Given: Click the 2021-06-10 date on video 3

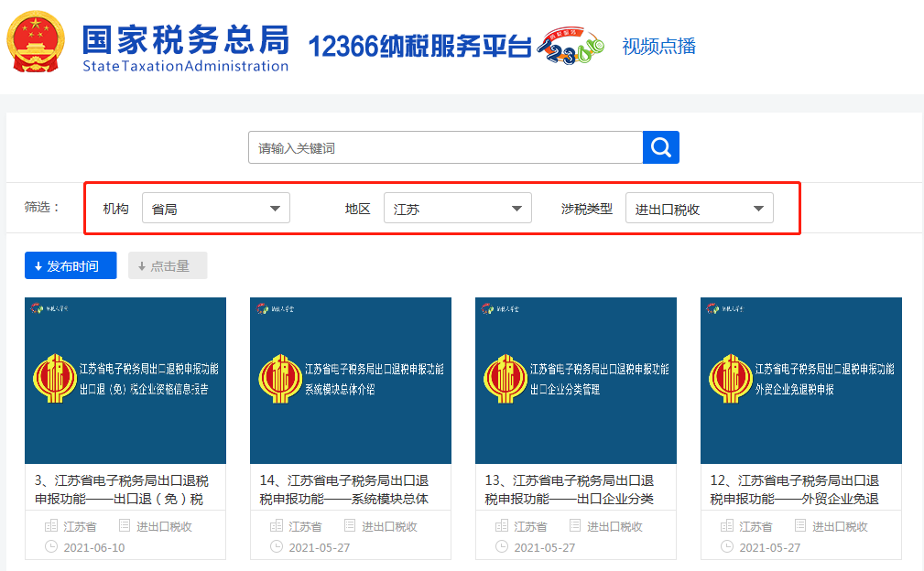Looking at the screenshot, I should [x=94, y=547].
